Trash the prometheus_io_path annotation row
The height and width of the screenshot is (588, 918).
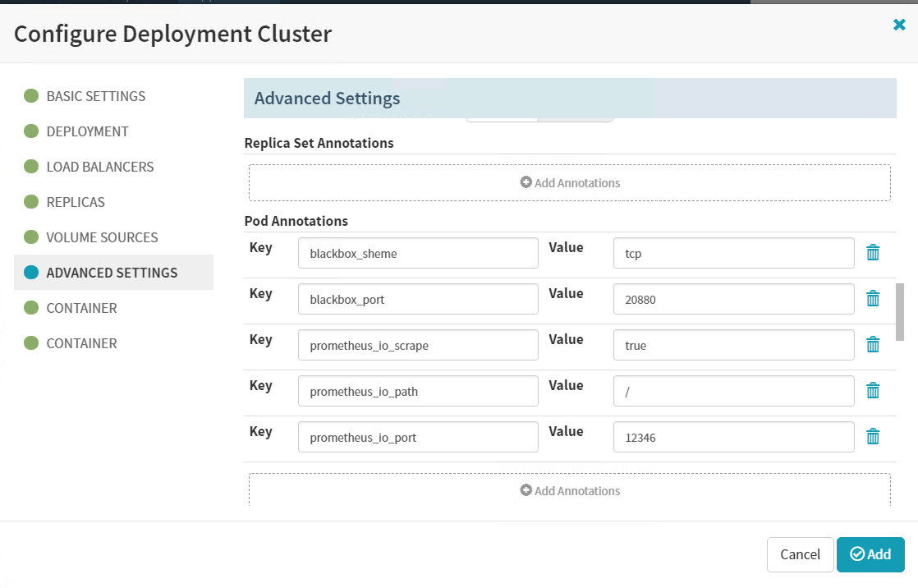(873, 391)
